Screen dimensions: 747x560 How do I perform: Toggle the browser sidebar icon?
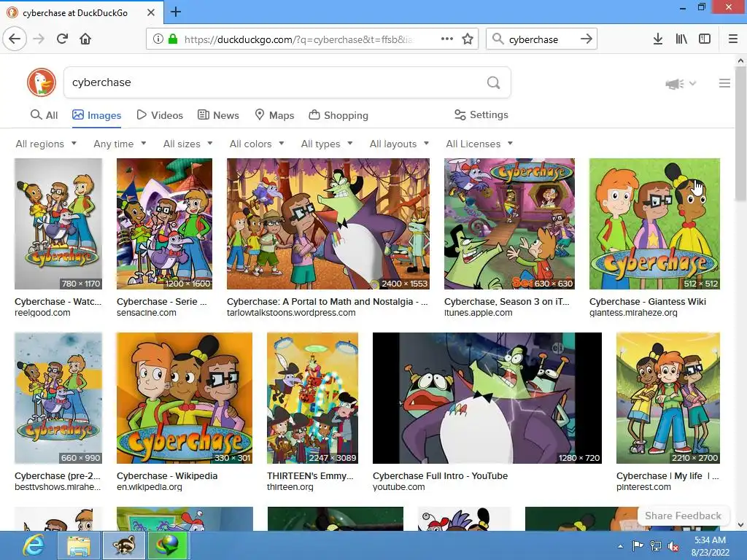coord(705,39)
